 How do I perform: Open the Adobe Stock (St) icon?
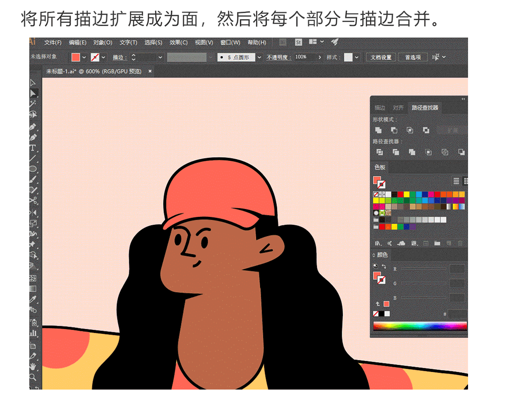(x=298, y=42)
